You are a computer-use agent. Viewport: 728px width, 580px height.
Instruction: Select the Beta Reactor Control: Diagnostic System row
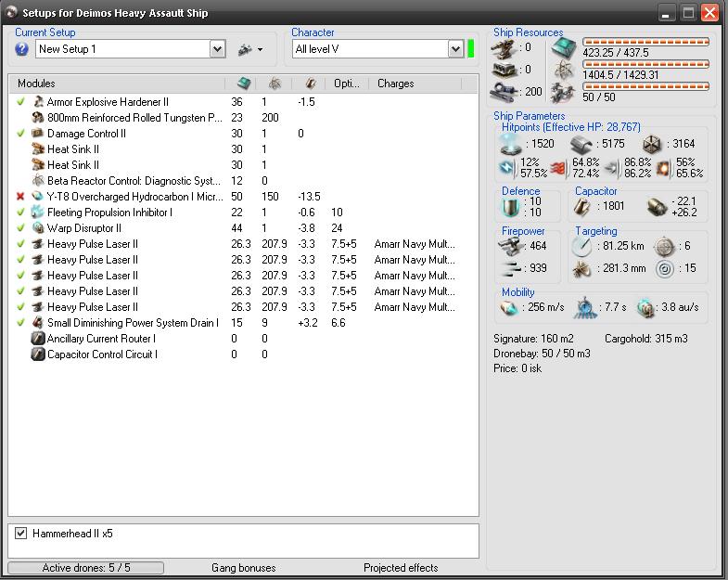pos(243,180)
